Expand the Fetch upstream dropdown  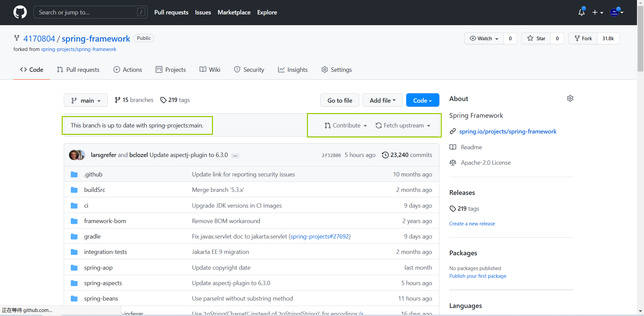(403, 125)
